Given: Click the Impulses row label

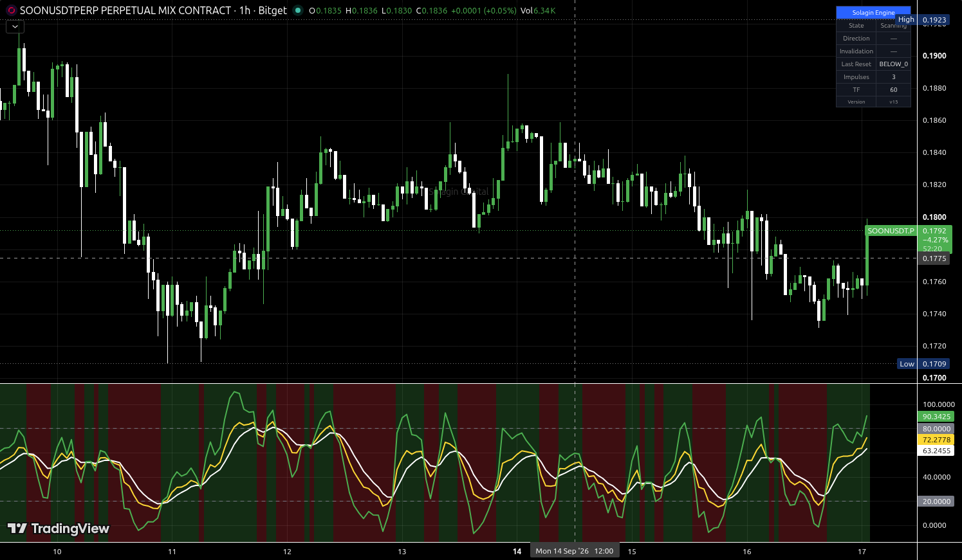Looking at the screenshot, I should click(856, 77).
